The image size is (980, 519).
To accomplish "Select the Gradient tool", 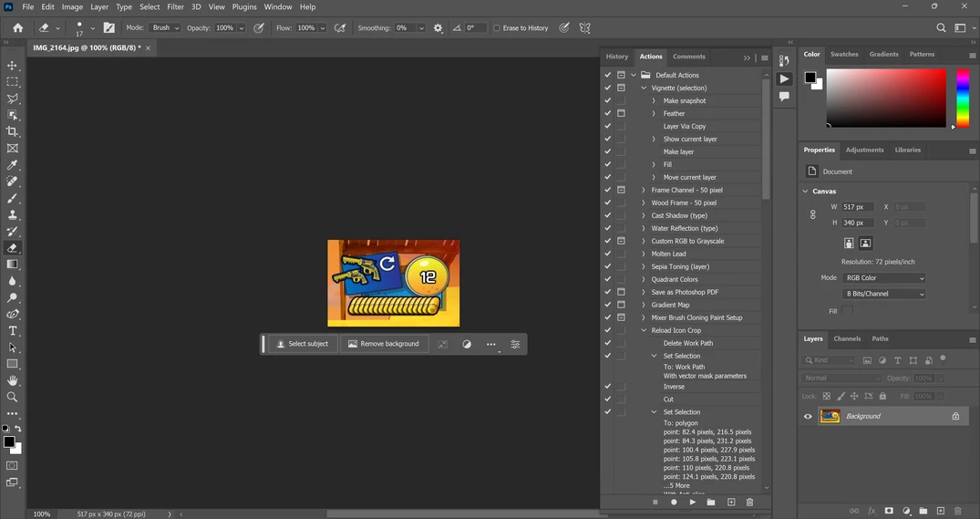I will pos(12,265).
